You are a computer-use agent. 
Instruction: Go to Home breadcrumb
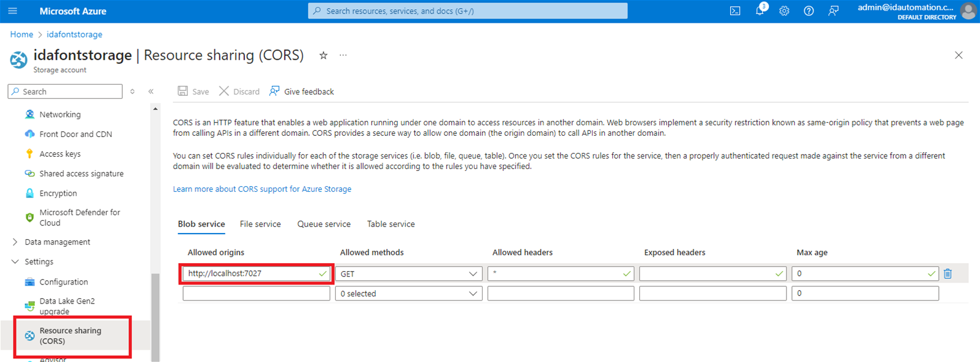[21, 34]
